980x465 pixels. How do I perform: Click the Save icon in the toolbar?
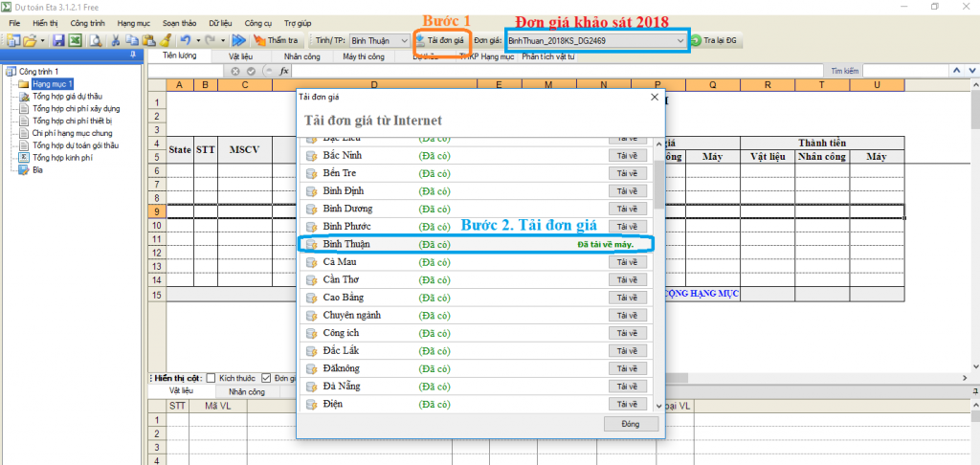coord(59,40)
